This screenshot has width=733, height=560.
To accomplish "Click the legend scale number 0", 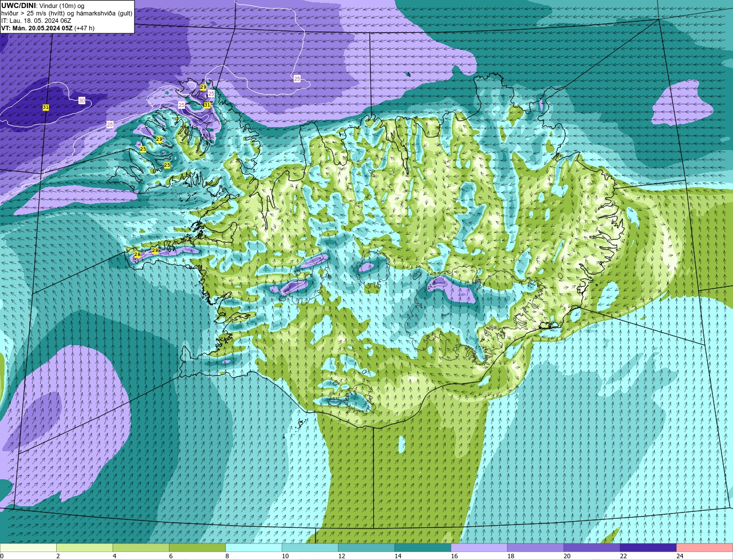I will coord(2,556).
